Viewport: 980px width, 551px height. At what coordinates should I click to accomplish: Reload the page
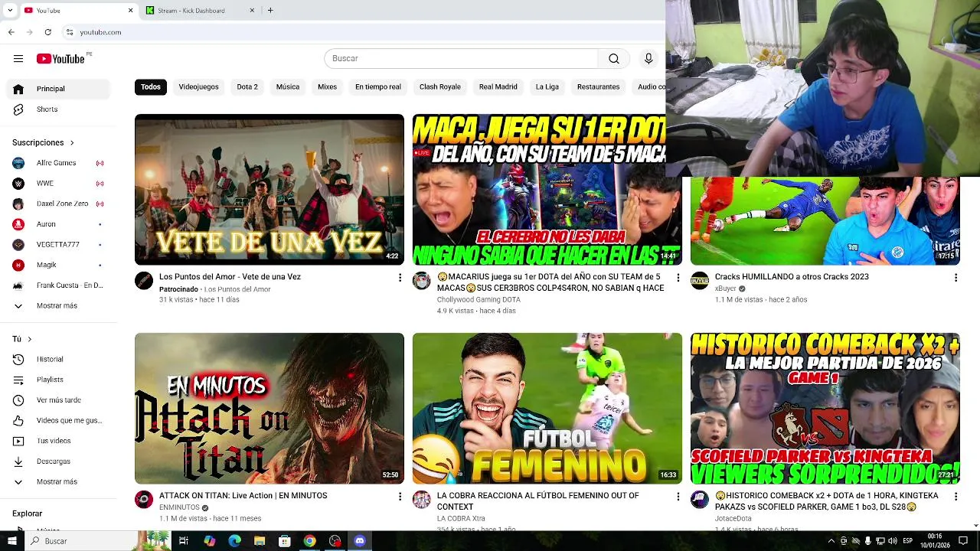click(x=47, y=32)
